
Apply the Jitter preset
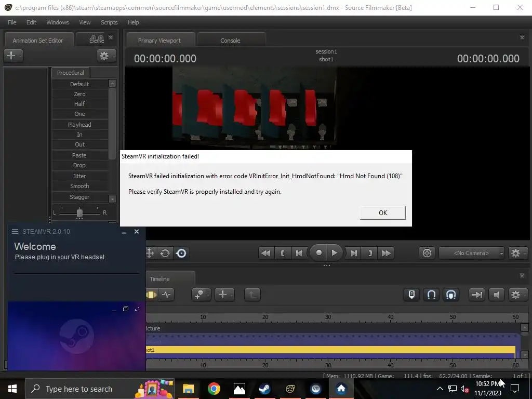[x=79, y=176]
